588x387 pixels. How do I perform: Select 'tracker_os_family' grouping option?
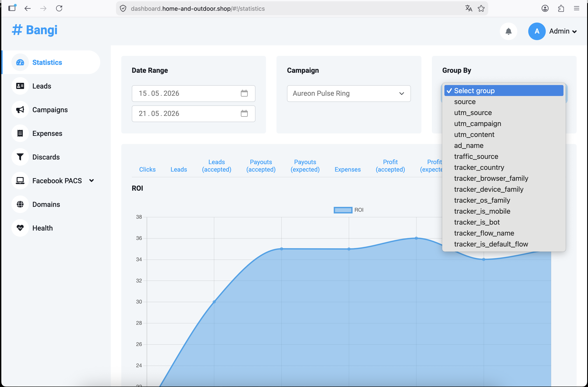(x=504, y=200)
